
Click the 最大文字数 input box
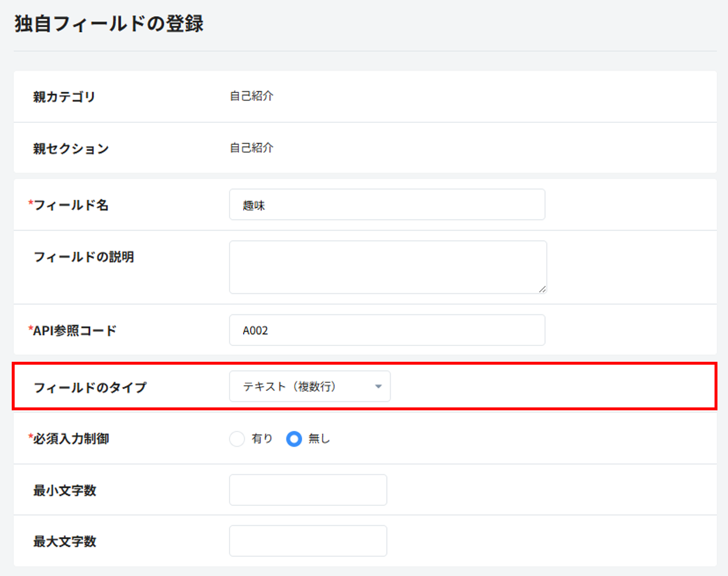tap(308, 541)
